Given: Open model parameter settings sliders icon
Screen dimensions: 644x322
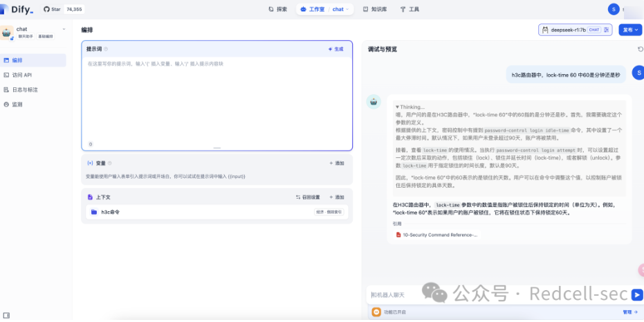Looking at the screenshot, I should 606,30.
